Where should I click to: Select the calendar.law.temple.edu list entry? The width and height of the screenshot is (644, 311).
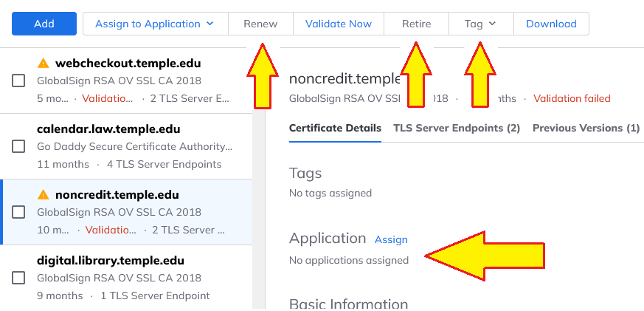(108, 129)
